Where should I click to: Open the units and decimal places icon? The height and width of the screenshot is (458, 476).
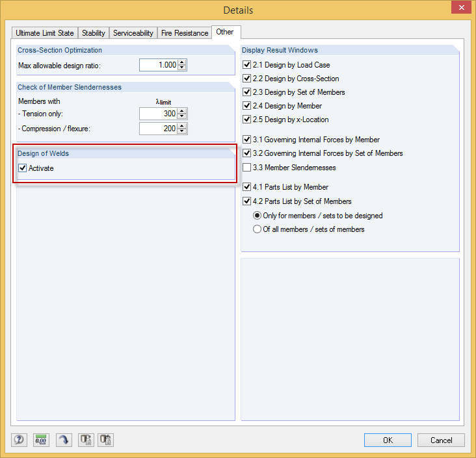(41, 440)
